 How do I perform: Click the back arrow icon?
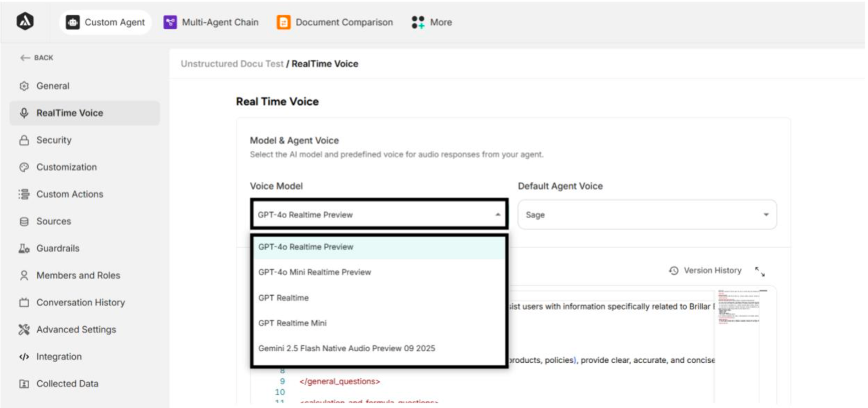pos(25,58)
